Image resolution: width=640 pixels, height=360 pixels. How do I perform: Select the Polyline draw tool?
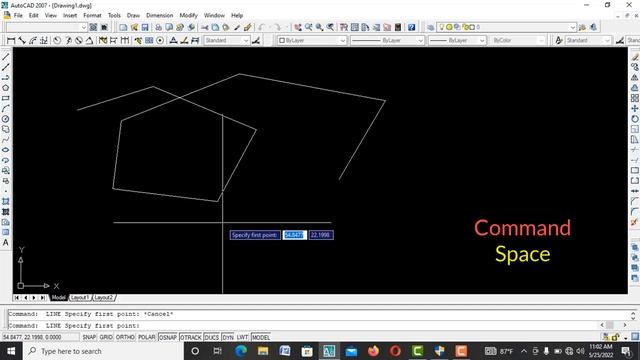[6, 78]
